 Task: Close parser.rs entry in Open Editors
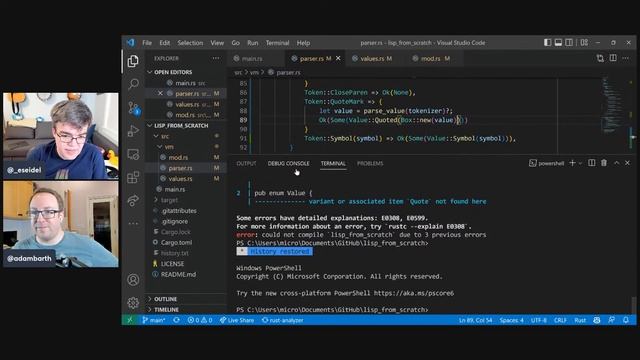(160, 93)
